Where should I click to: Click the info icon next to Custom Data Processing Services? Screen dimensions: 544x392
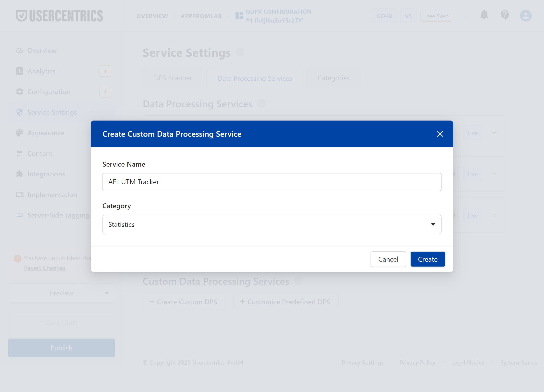(298, 281)
